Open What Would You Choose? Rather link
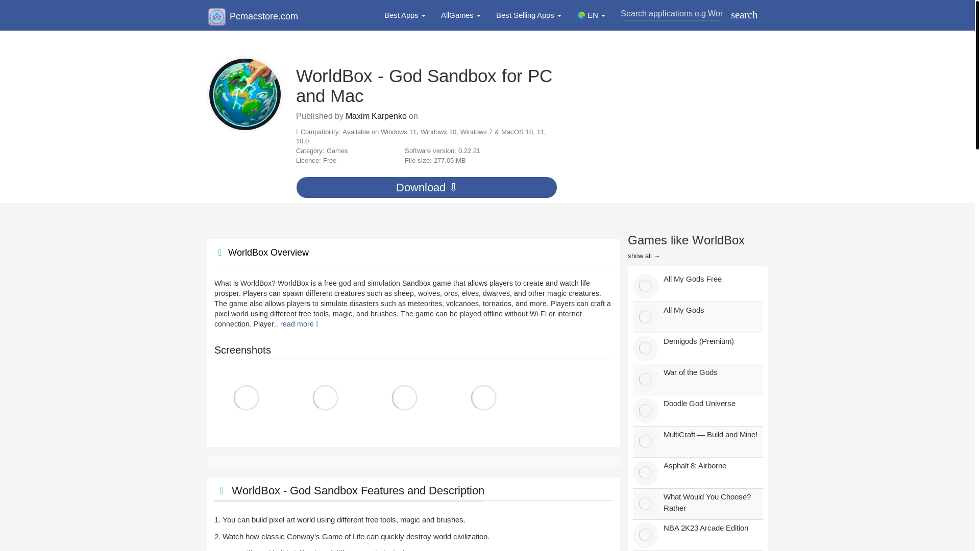The height and width of the screenshot is (551, 980). click(707, 503)
